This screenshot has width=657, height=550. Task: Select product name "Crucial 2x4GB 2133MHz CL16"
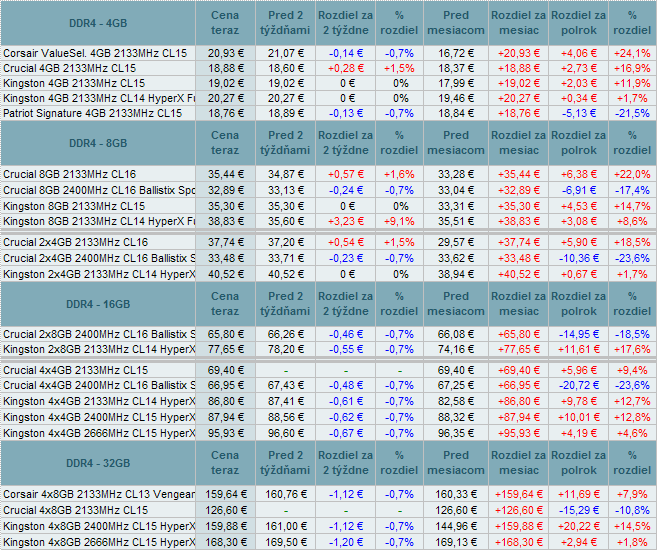(75, 242)
